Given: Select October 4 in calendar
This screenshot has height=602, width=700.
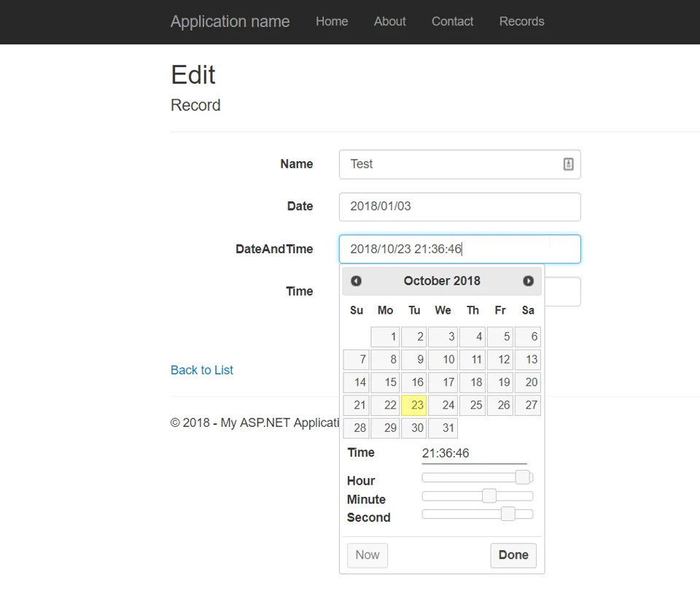Looking at the screenshot, I should pyautogui.click(x=472, y=336).
